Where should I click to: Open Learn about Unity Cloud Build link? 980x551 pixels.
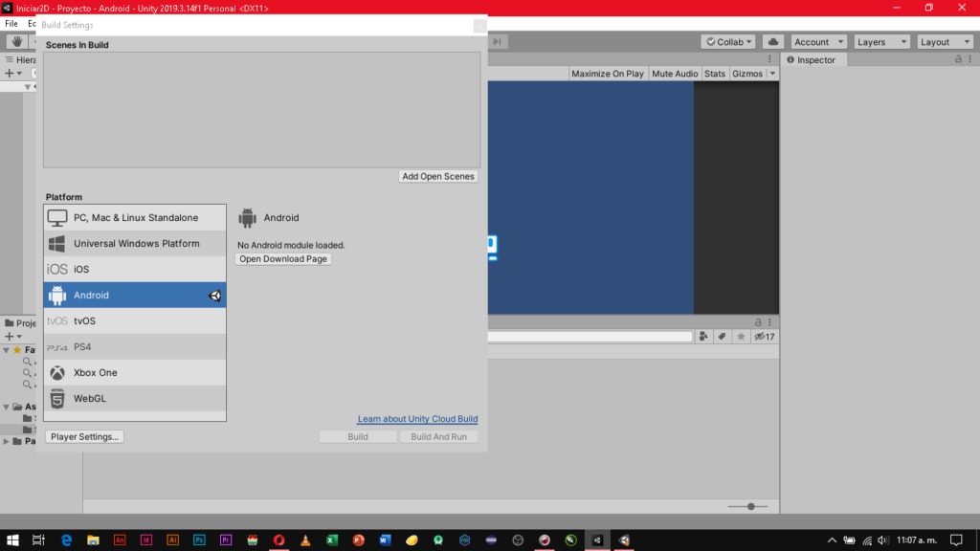(x=417, y=419)
